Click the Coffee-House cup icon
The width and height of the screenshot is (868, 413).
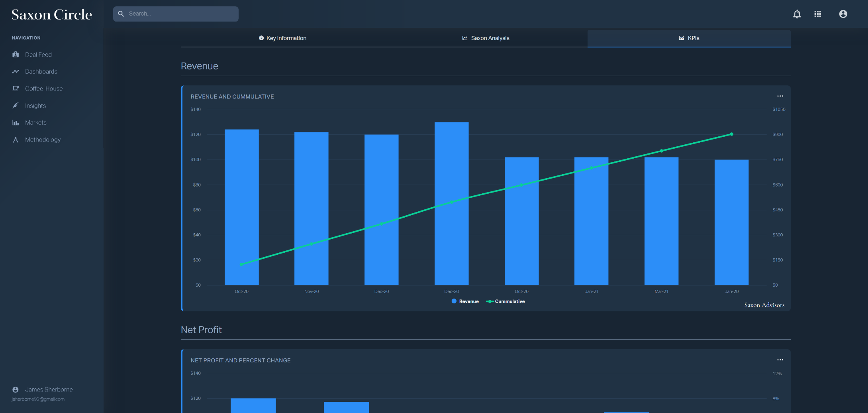coord(16,88)
